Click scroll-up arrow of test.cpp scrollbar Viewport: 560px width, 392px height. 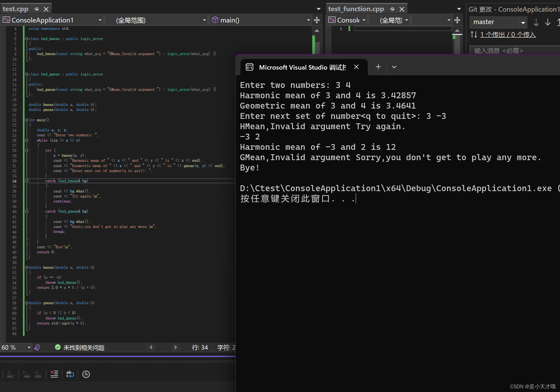(x=317, y=31)
